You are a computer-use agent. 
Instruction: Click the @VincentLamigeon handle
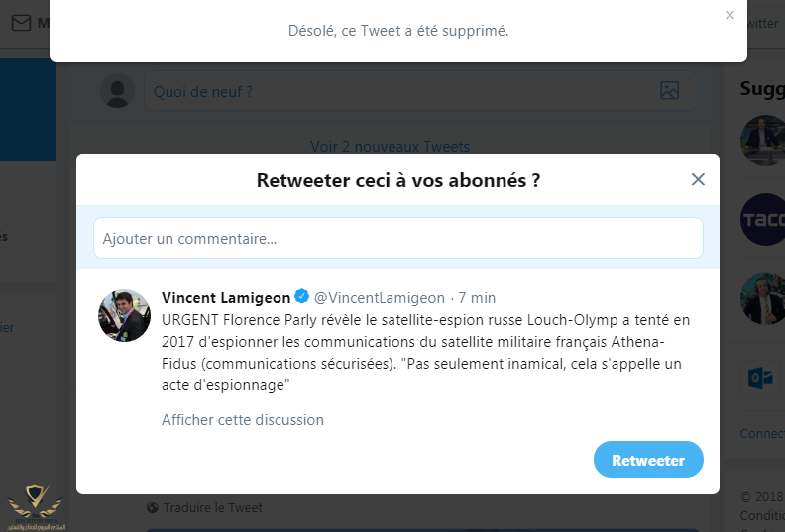click(x=381, y=297)
